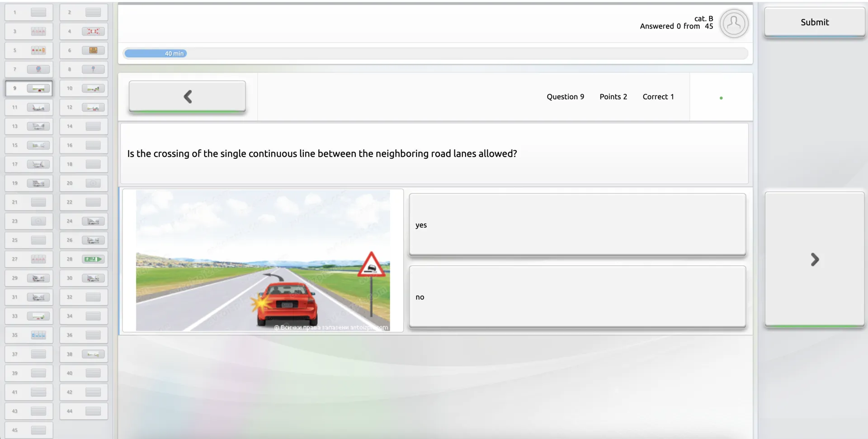This screenshot has height=439, width=868.
Task: Click the Submit button
Action: (x=814, y=22)
